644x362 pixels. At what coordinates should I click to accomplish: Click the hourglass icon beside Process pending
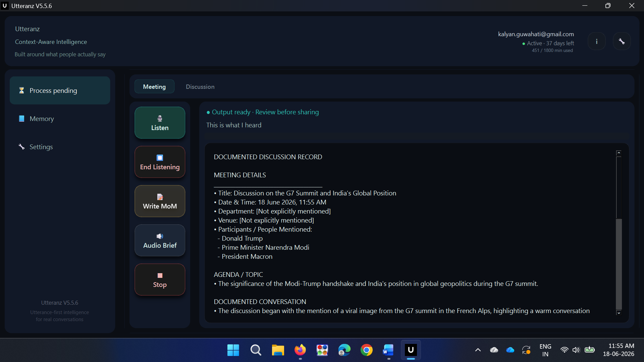21,90
